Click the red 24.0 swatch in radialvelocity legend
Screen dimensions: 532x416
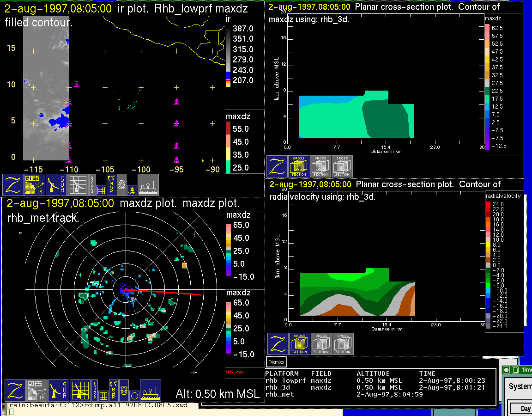click(488, 204)
